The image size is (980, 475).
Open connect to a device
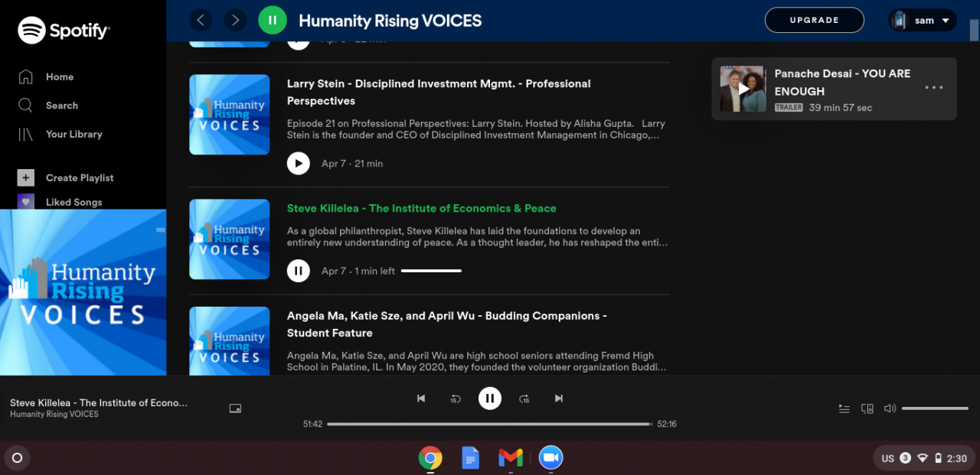(x=867, y=408)
